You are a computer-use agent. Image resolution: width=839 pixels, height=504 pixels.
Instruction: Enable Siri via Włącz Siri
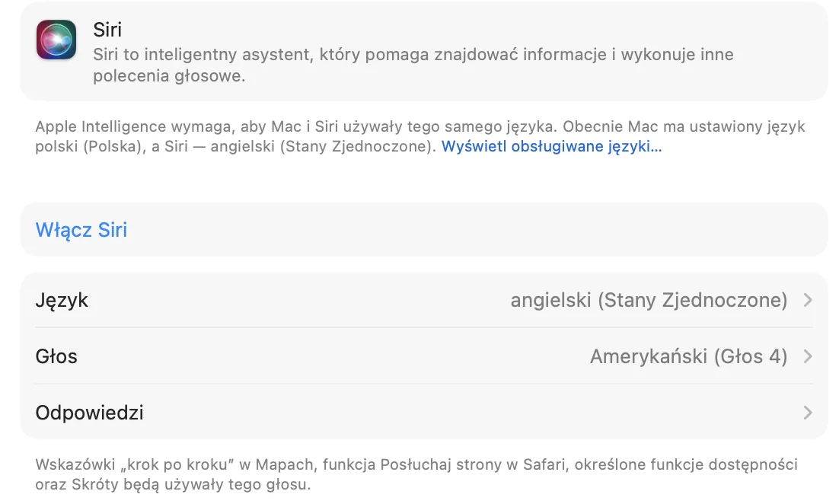(81, 230)
